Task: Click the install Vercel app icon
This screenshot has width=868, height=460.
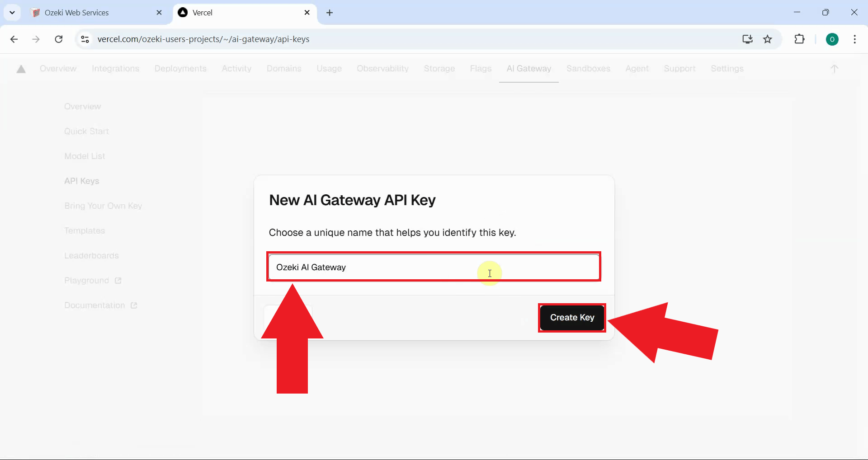Action: (748, 39)
